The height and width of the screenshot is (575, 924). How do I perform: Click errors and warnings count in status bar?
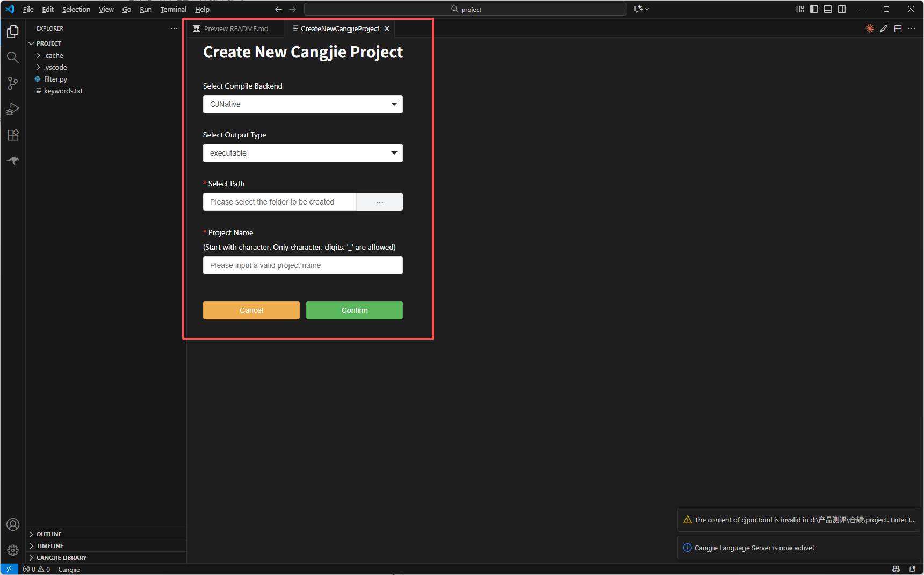(37, 569)
